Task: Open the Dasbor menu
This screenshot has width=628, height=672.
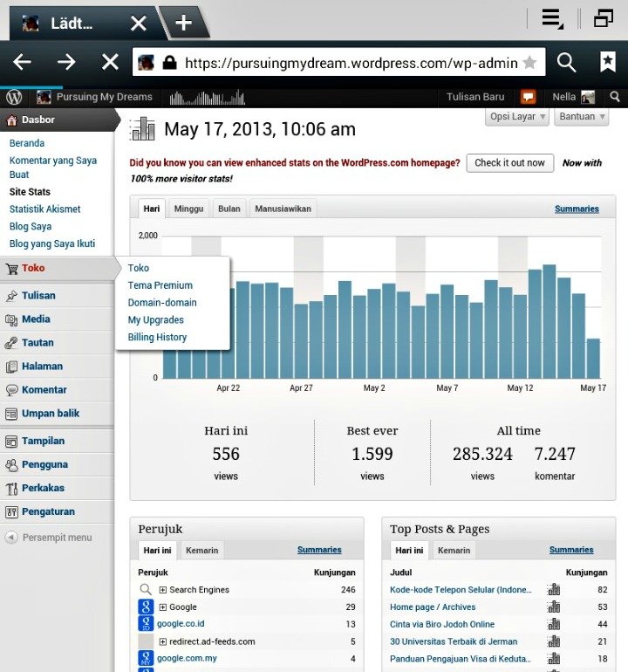Action: point(58,120)
